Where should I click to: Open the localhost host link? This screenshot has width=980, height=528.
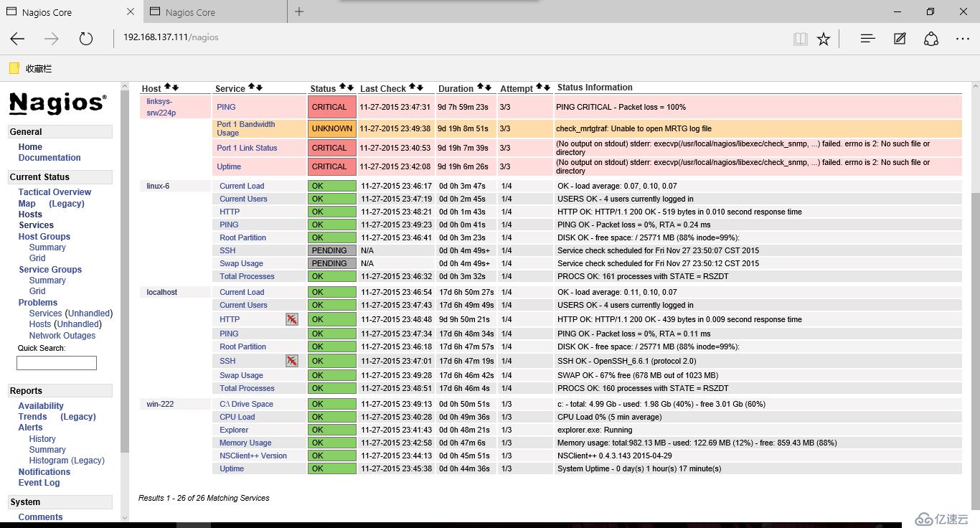162,292
